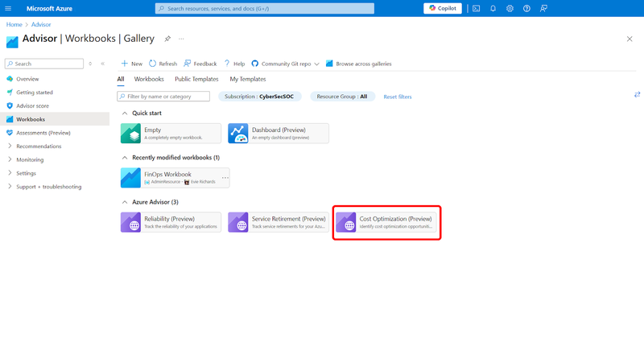Open the help question mark in header

[x=526, y=8]
